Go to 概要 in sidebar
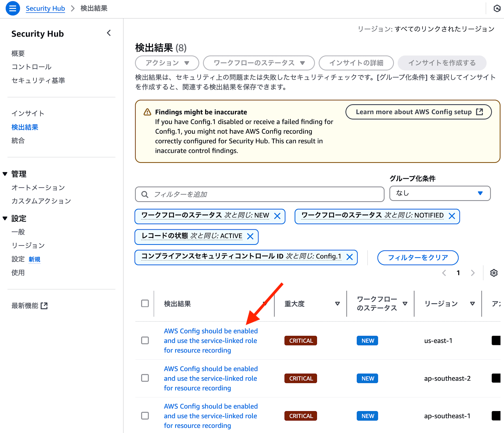This screenshot has height=433, width=504. point(18,53)
